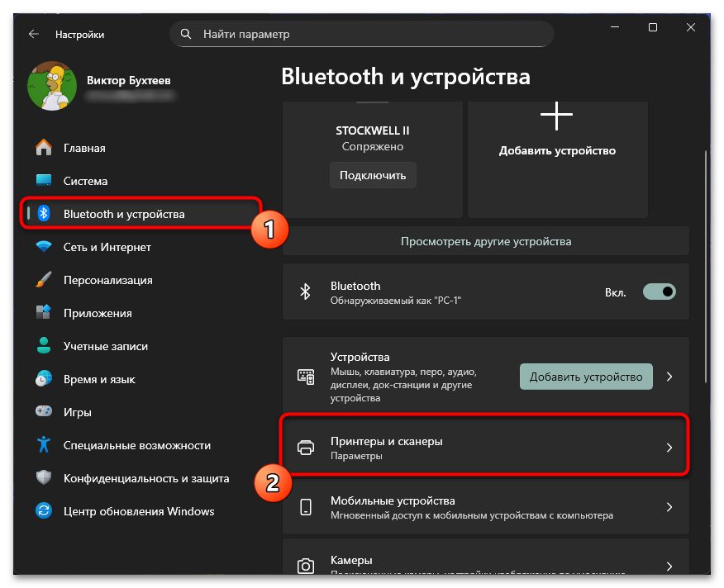Click the privacy shield icon
The height and width of the screenshot is (588, 724).
click(44, 477)
